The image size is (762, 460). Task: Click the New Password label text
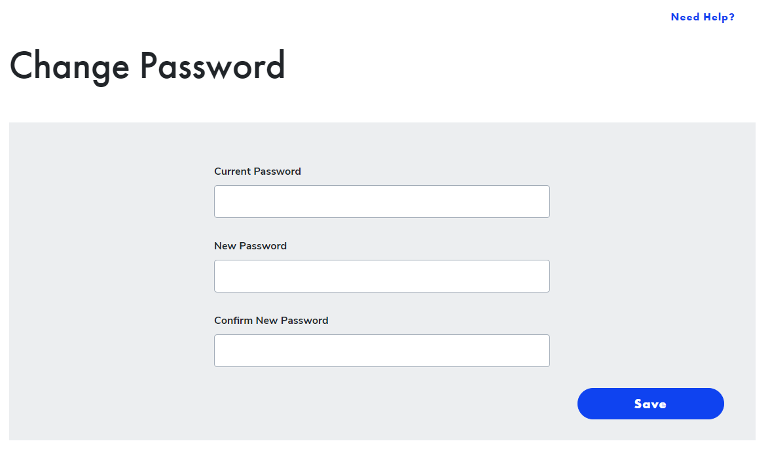click(x=250, y=246)
